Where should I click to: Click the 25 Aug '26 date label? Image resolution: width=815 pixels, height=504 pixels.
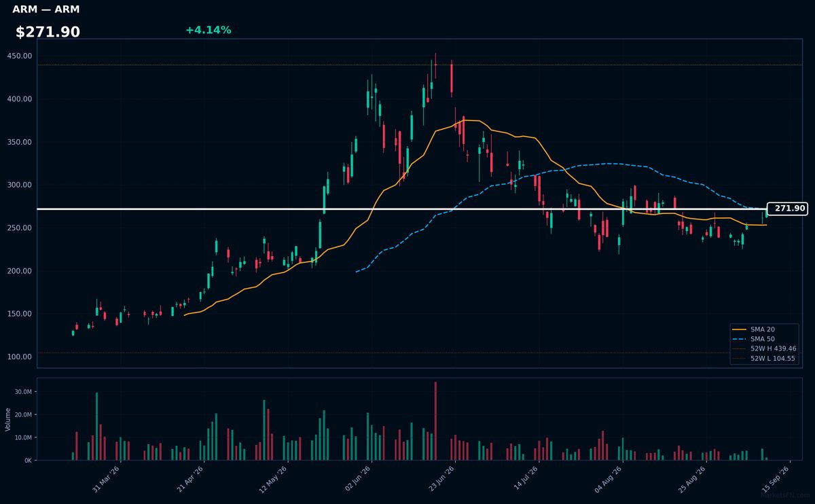[691, 479]
